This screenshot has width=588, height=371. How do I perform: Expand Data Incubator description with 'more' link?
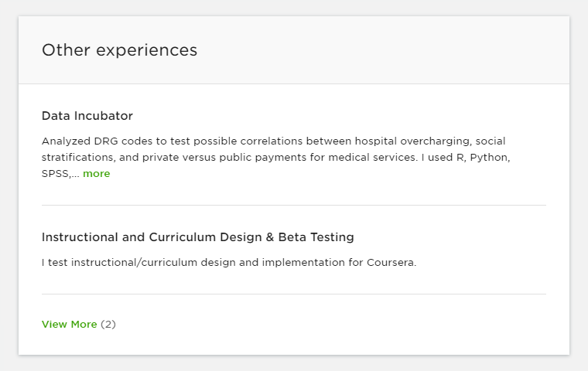coord(97,174)
